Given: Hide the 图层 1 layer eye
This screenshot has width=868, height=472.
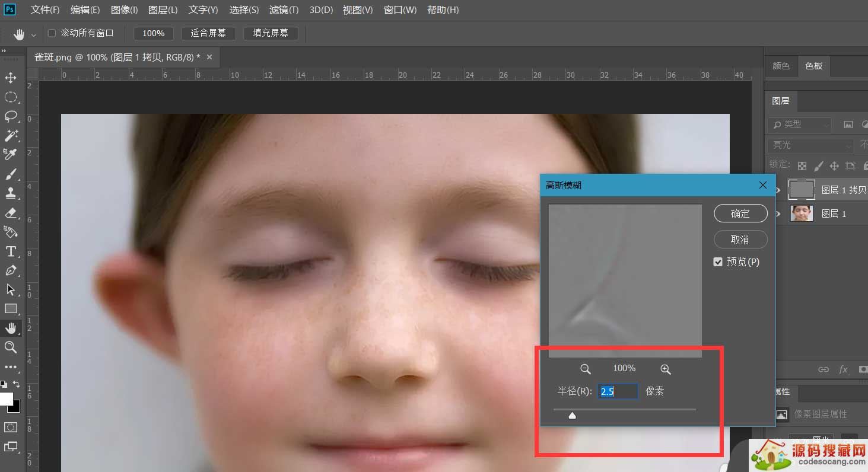Looking at the screenshot, I should [778, 213].
